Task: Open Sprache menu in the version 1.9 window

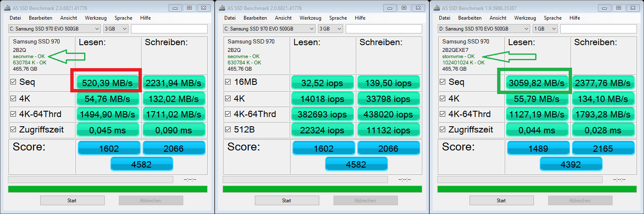Action: [553, 18]
